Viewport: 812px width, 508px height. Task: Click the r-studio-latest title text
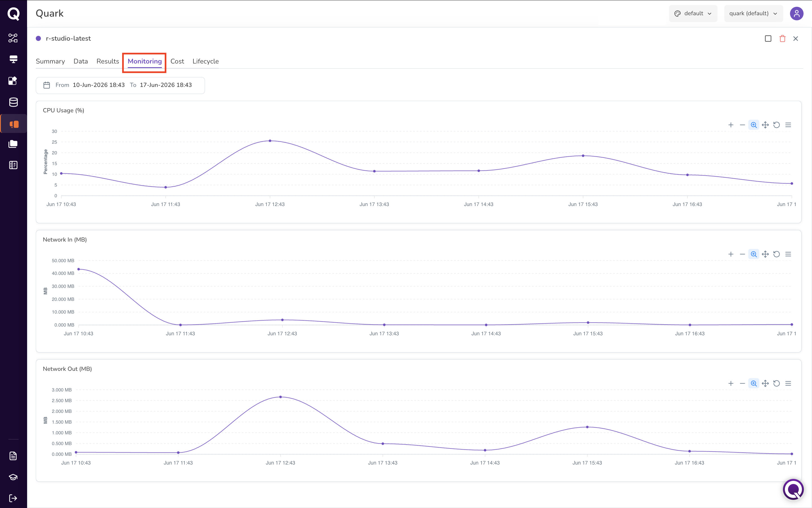point(68,39)
